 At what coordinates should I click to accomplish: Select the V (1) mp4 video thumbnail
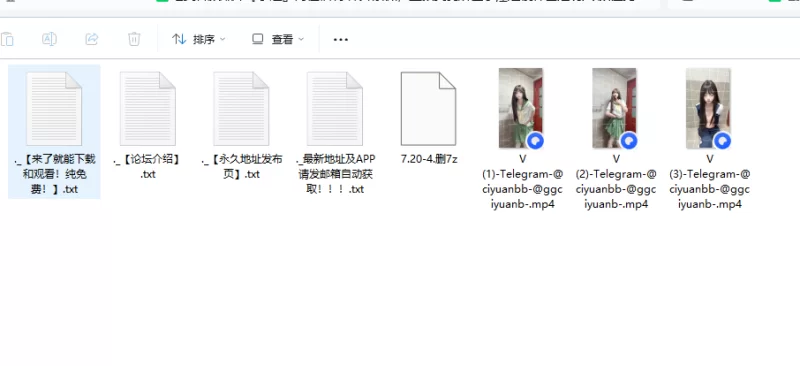click(521, 108)
